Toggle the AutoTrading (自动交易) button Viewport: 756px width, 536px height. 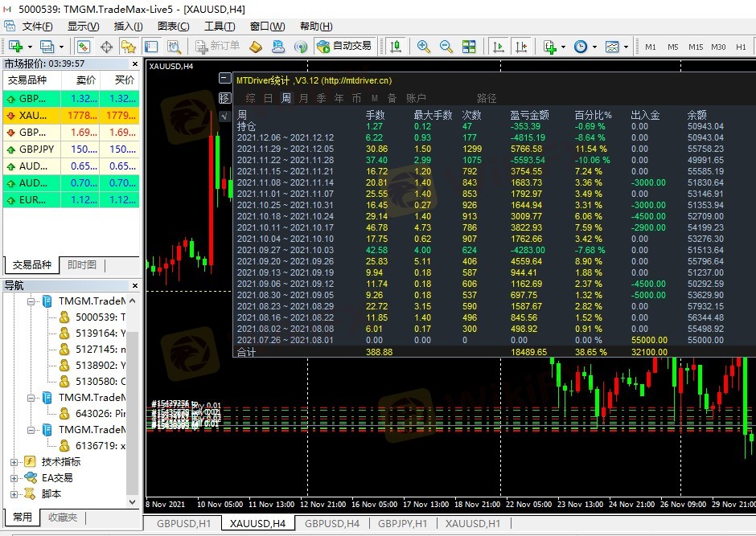pyautogui.click(x=344, y=47)
